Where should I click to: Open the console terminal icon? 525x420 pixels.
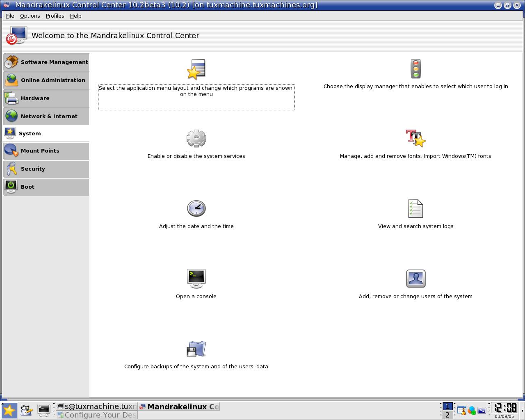[196, 278]
